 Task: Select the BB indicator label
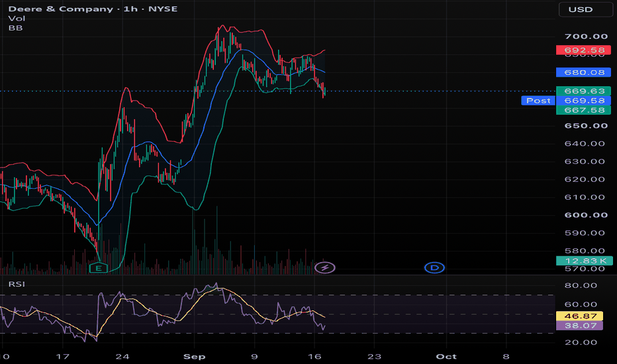pos(16,28)
